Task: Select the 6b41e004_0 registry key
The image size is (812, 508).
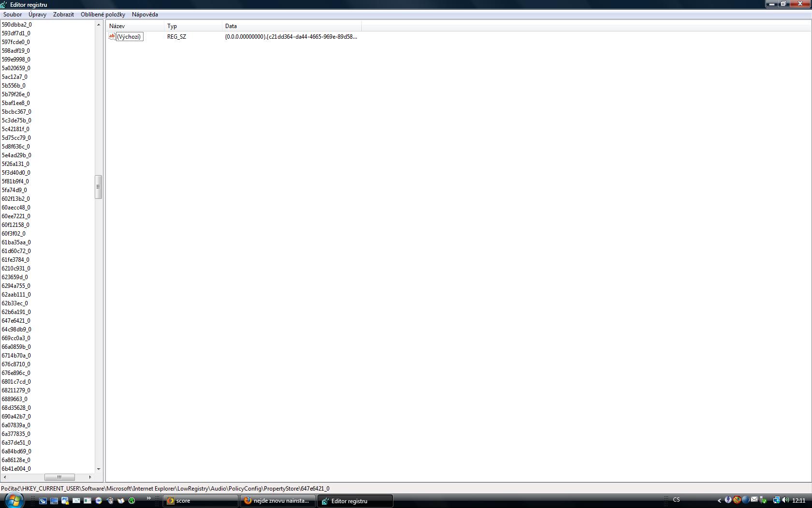Action: click(16, 469)
